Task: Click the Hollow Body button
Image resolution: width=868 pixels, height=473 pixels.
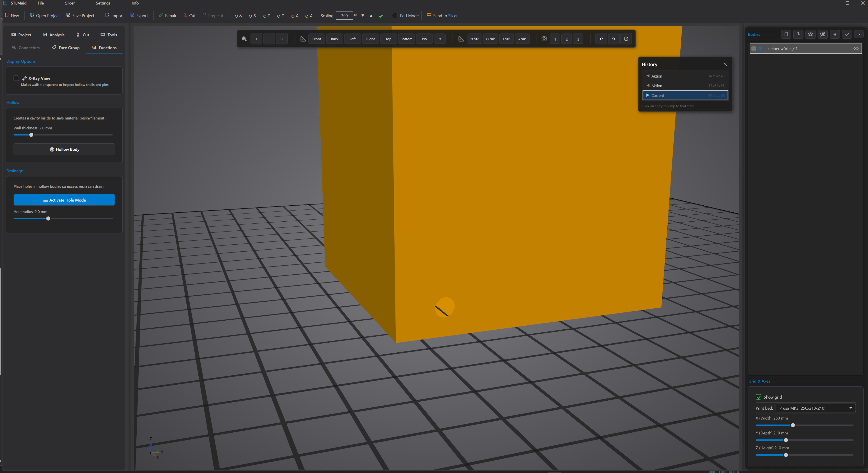Action: click(64, 149)
